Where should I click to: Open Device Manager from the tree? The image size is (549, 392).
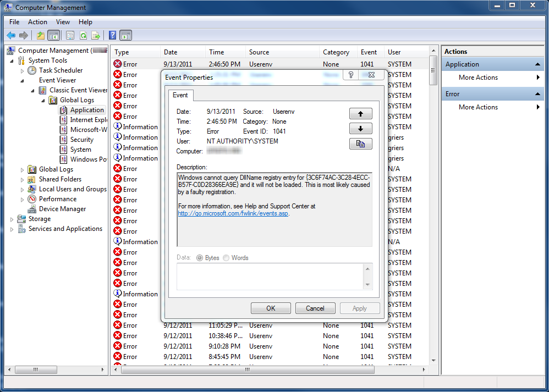tap(62, 209)
